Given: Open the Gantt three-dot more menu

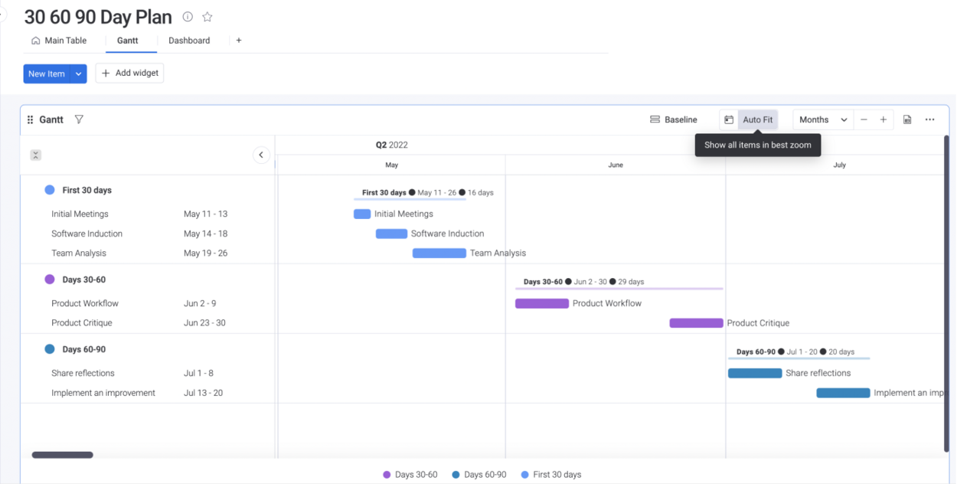Looking at the screenshot, I should (x=929, y=119).
